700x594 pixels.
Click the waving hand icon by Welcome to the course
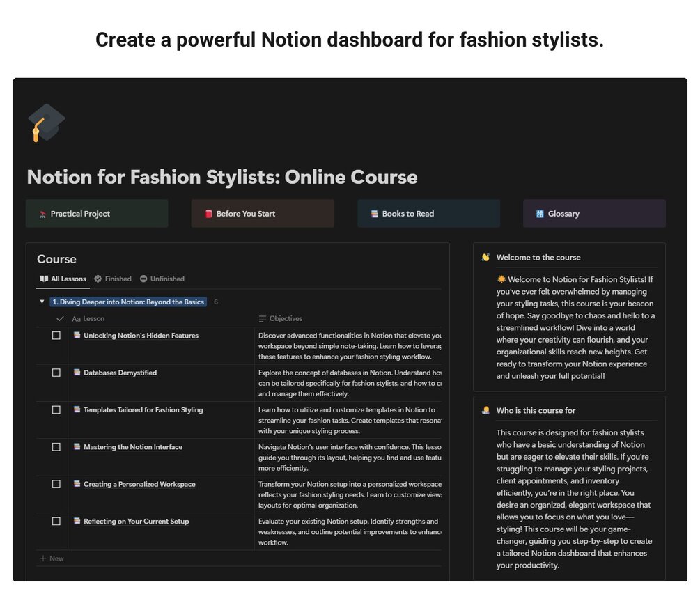tap(485, 258)
